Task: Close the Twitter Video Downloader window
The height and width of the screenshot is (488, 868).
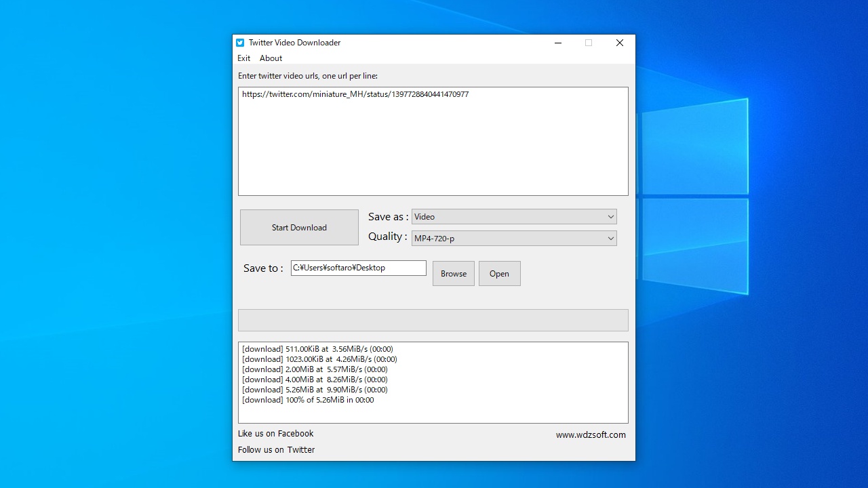Action: pos(620,43)
